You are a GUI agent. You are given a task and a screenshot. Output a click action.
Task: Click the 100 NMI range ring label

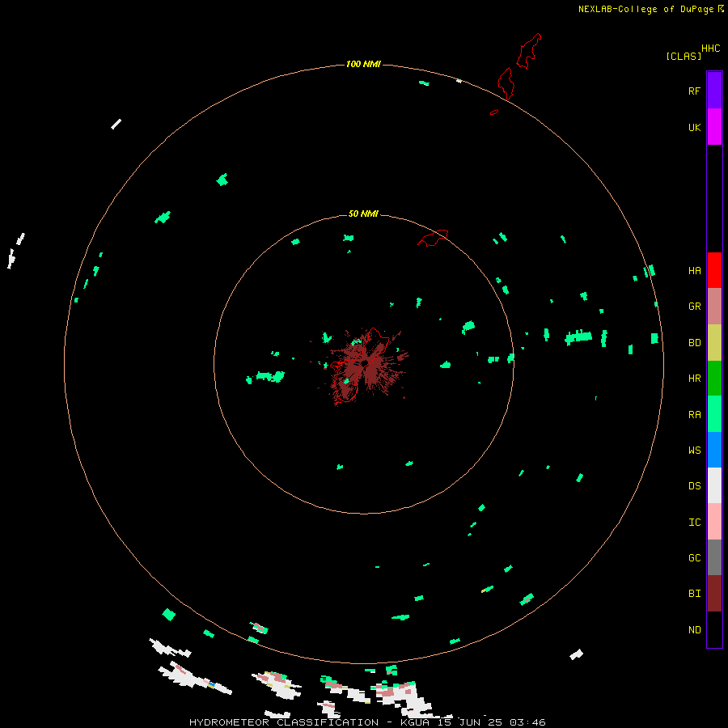click(363, 64)
